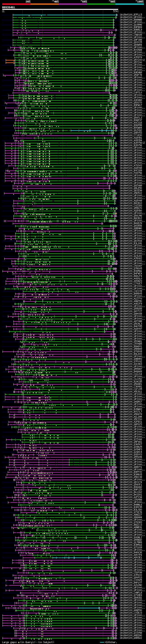This screenshot has width=146, height=644.
Task: Select the UniRef100_C0Z393 label
Action: point(131,206)
